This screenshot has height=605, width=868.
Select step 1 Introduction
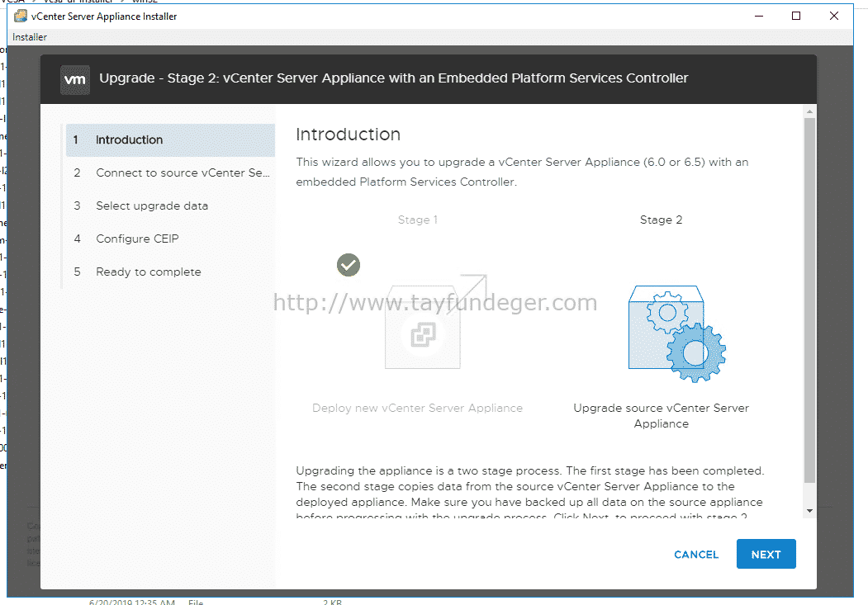point(170,140)
